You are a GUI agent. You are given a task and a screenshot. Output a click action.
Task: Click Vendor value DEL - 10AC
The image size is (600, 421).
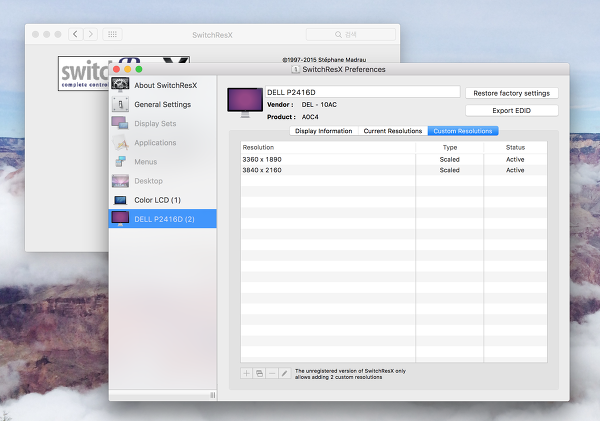319,104
